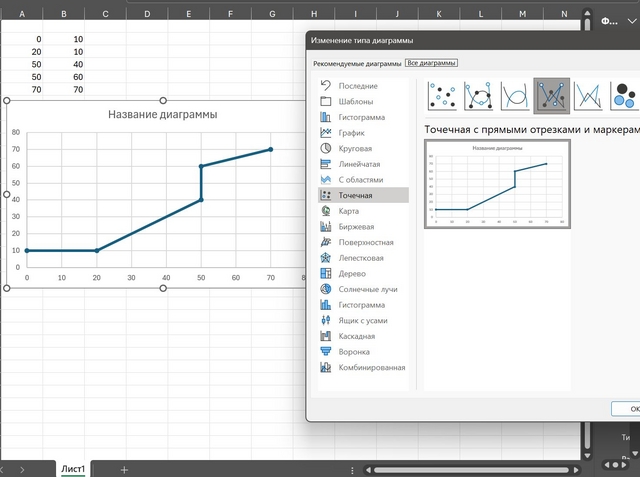Switch to Все диаграммы tab
640x477 pixels.
431,63
